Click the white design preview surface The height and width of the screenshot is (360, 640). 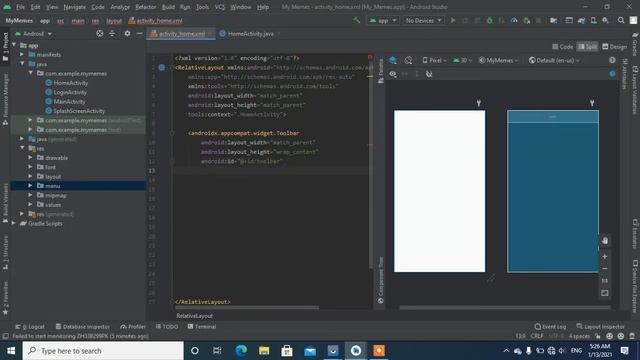(440, 191)
